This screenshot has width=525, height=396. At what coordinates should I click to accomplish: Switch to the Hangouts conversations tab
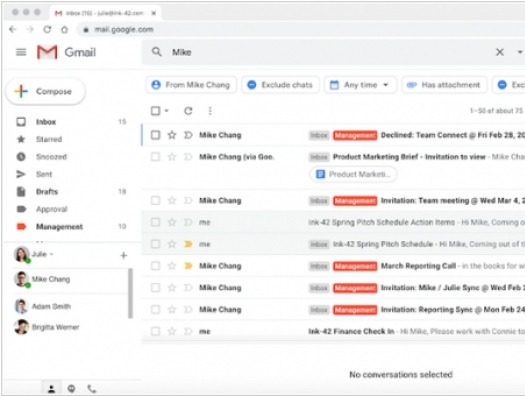(71, 389)
